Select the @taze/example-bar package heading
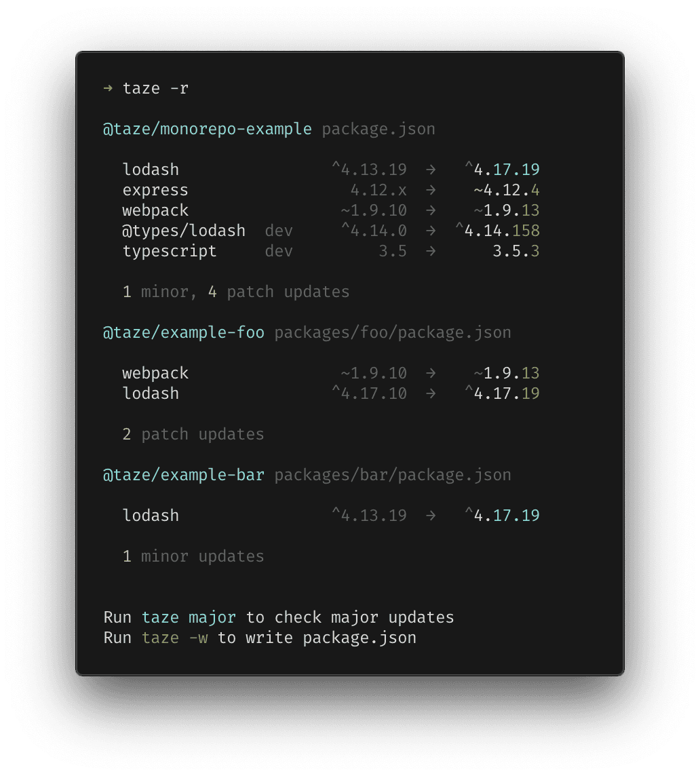The height and width of the screenshot is (776, 700). 184,475
